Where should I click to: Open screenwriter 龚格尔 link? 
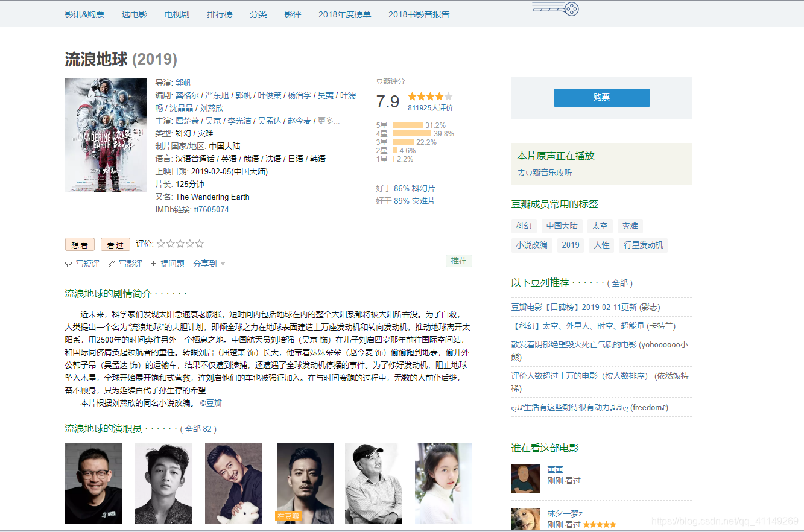click(188, 95)
